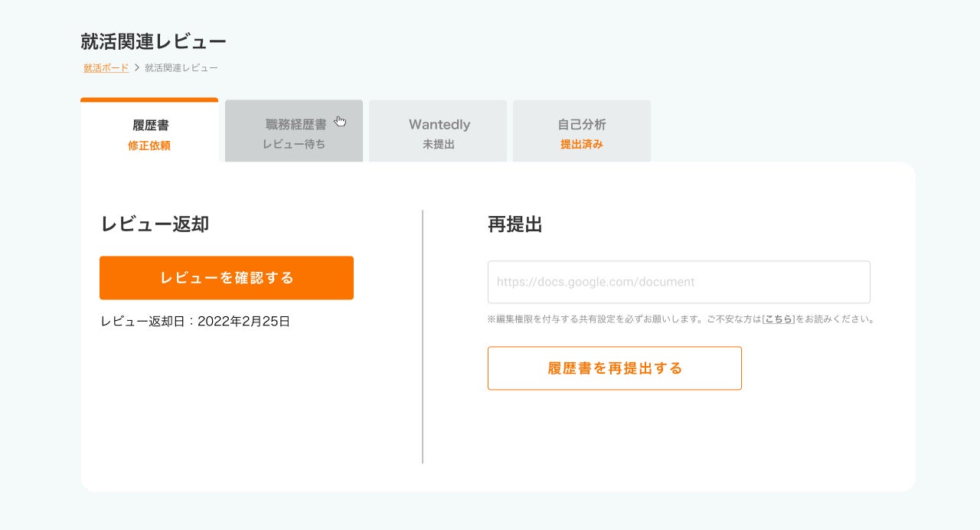Click the レビュー返却 section heading

(x=155, y=224)
